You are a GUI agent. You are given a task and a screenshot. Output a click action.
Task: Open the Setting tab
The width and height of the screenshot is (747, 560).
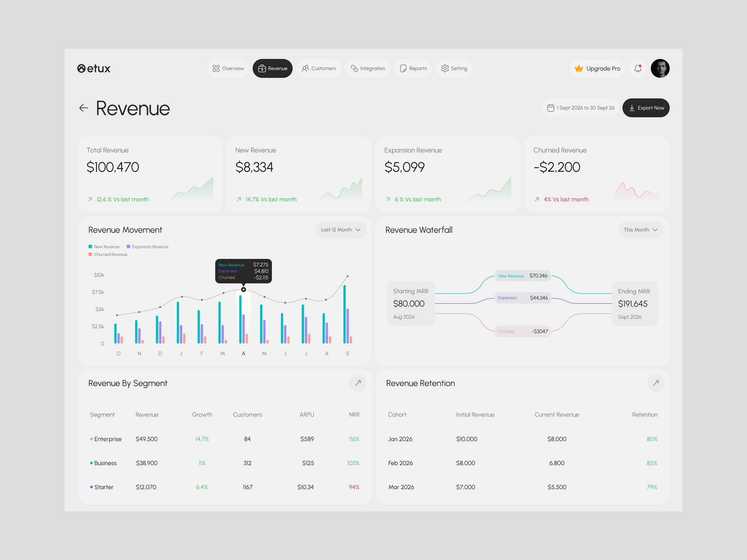(x=454, y=68)
